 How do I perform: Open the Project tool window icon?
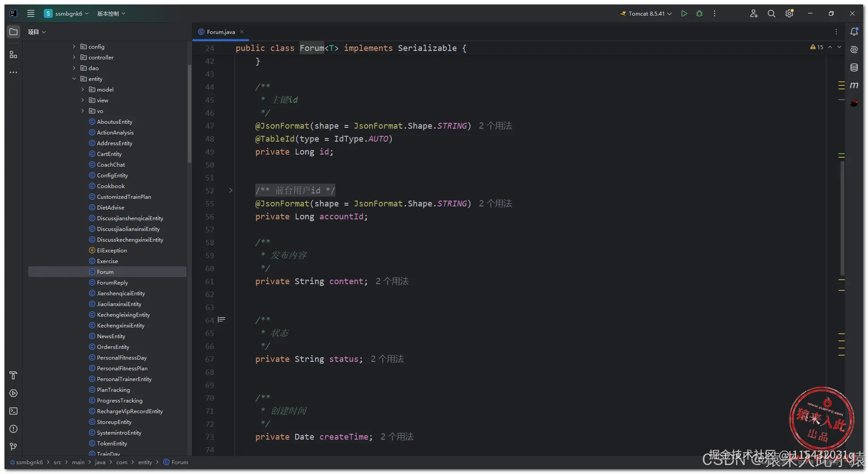(13, 32)
